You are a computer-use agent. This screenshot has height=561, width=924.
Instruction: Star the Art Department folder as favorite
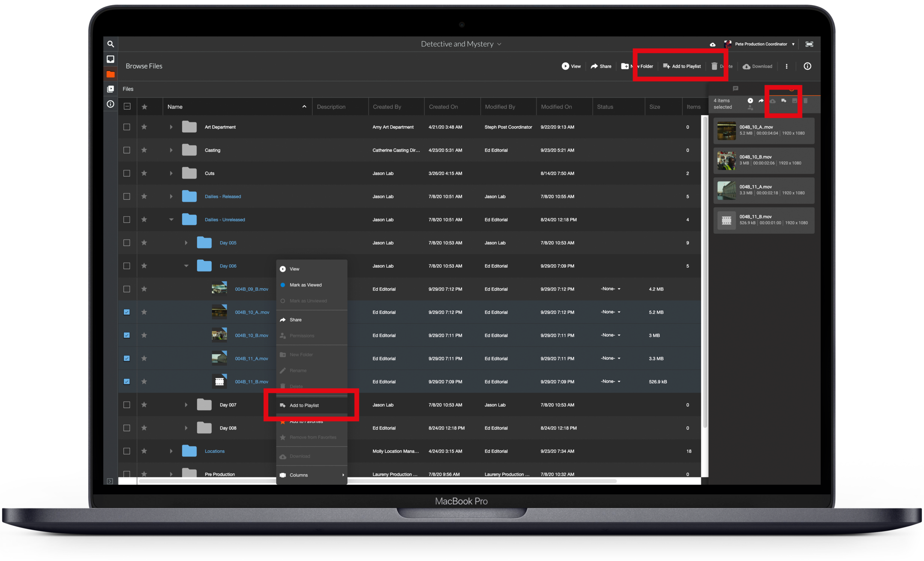144,127
